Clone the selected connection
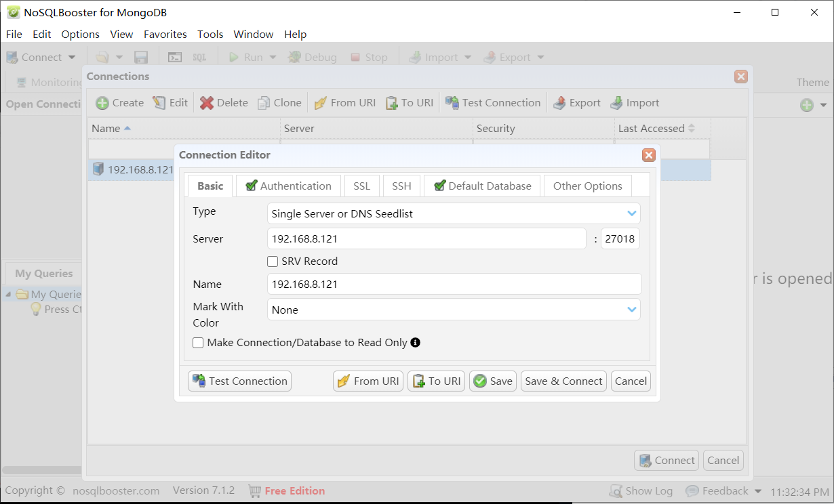The width and height of the screenshot is (834, 504). 279,103
